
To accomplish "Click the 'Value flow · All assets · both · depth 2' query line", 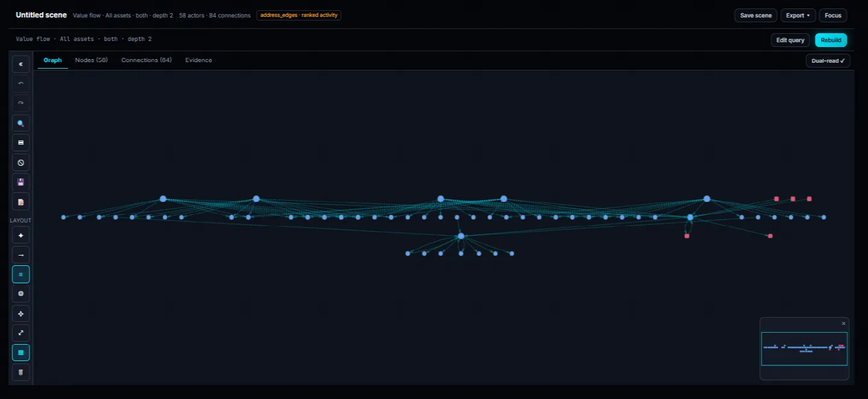I will (84, 39).
